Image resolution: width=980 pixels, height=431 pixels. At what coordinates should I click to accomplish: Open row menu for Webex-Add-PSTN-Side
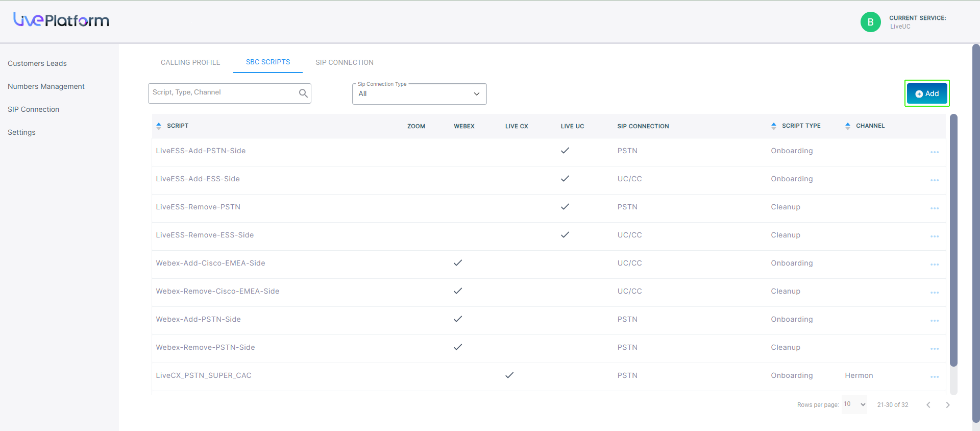[x=935, y=321]
